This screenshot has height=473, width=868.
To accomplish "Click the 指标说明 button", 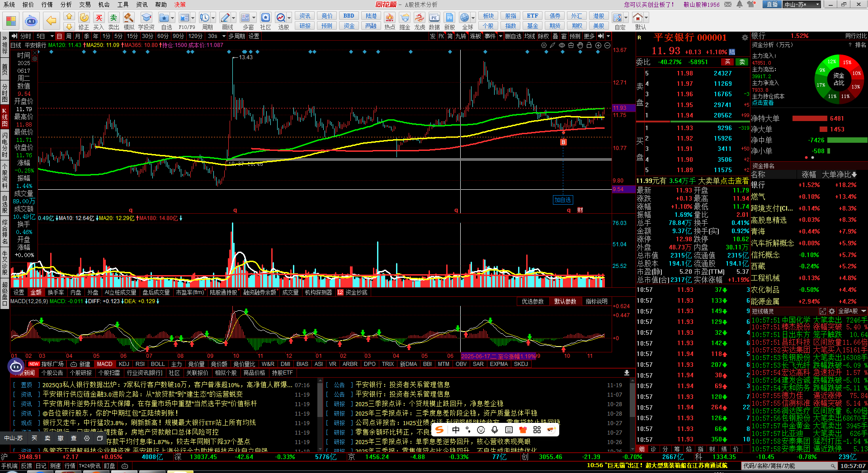I will [597, 301].
